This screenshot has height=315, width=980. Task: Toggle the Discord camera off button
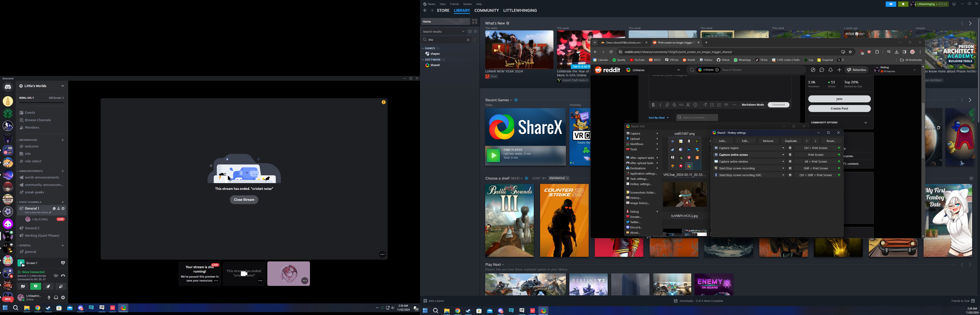23,287
